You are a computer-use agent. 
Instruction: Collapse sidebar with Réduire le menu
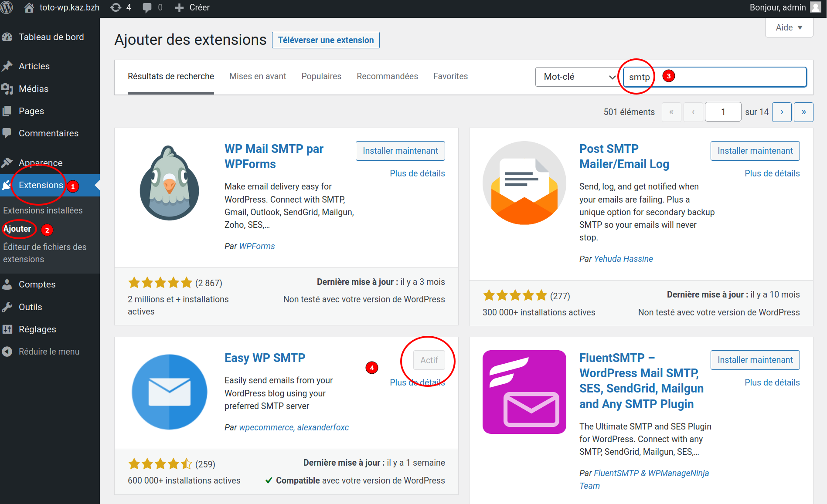pyautogui.click(x=48, y=352)
